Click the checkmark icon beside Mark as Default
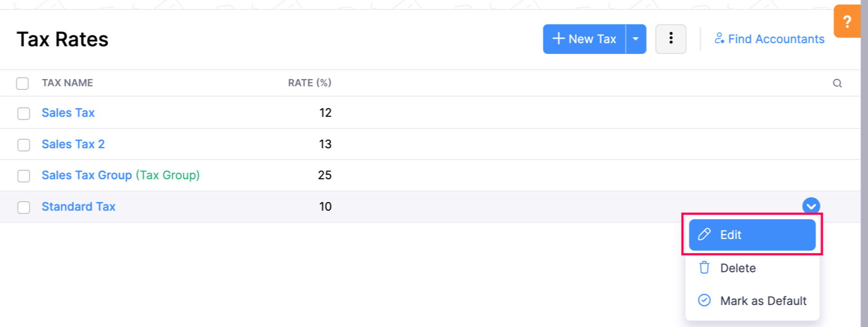The height and width of the screenshot is (327, 868). point(704,300)
